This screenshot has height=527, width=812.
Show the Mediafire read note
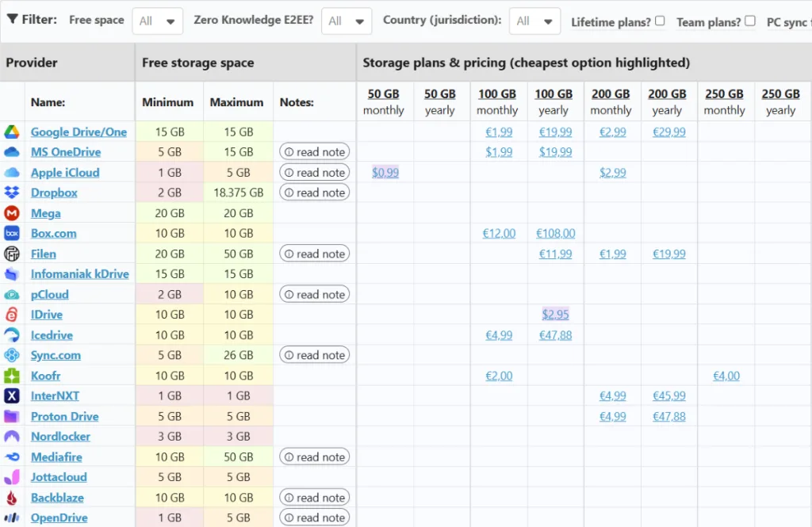pos(315,457)
